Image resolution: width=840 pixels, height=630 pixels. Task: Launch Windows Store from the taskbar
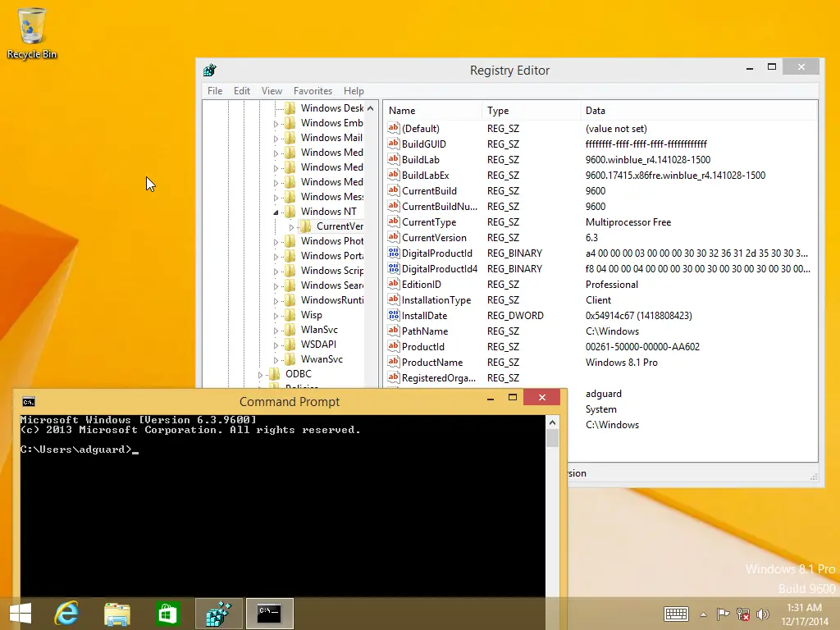click(168, 613)
